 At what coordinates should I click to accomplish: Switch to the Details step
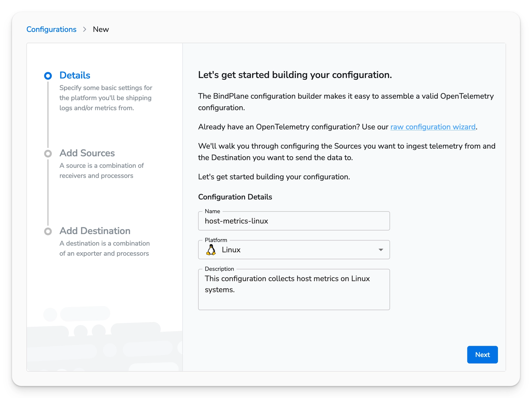tap(75, 75)
